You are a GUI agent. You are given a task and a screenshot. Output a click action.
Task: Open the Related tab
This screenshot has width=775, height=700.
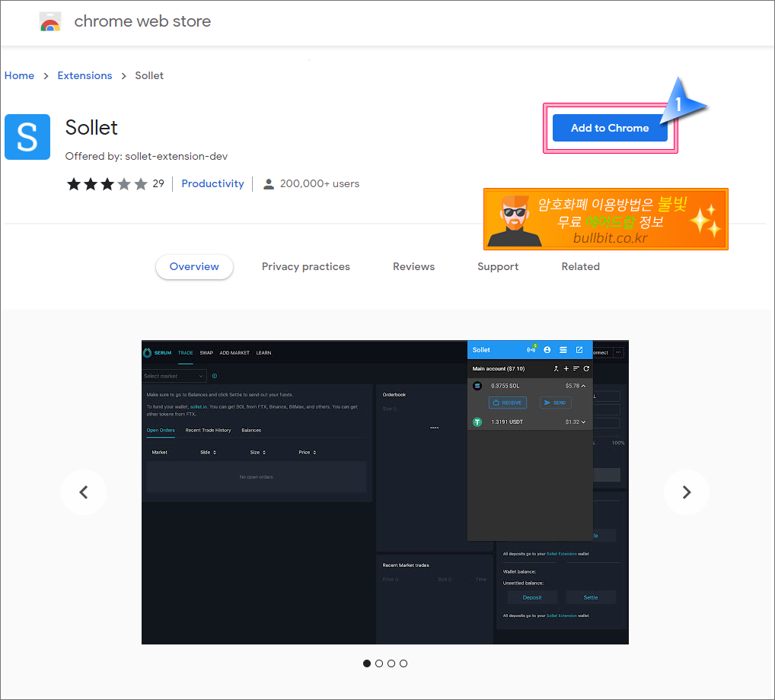pyautogui.click(x=580, y=267)
